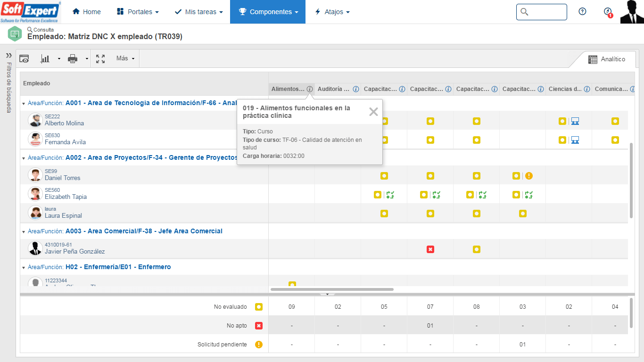Collapse the A003 Area Comercial group

[x=24, y=231]
